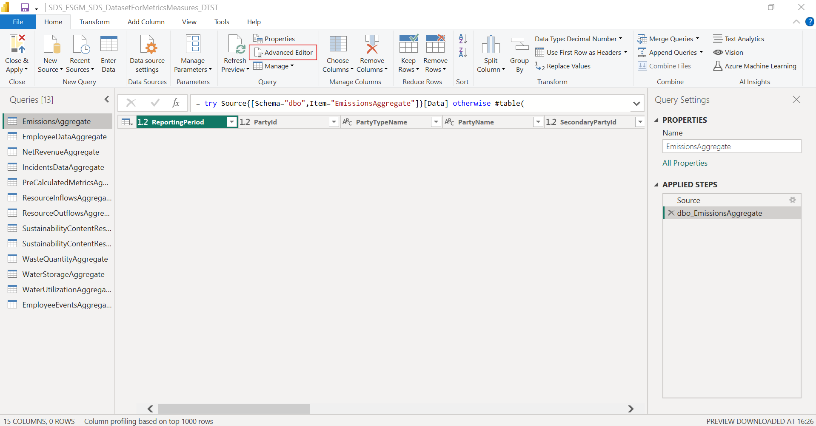Click the Remove Rows icon
This screenshot has width=816, height=426.
pos(435,44)
